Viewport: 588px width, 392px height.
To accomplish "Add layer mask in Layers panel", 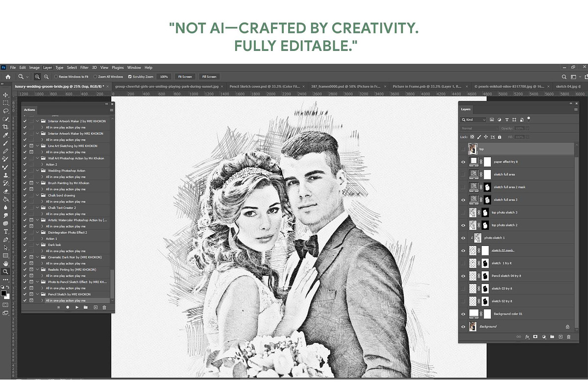I will tap(536, 337).
